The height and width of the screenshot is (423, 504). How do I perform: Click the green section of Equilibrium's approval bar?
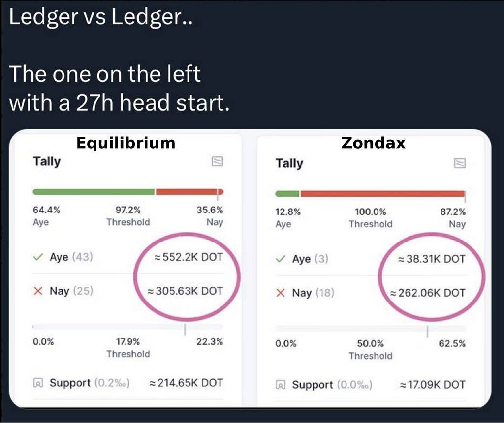tap(94, 192)
